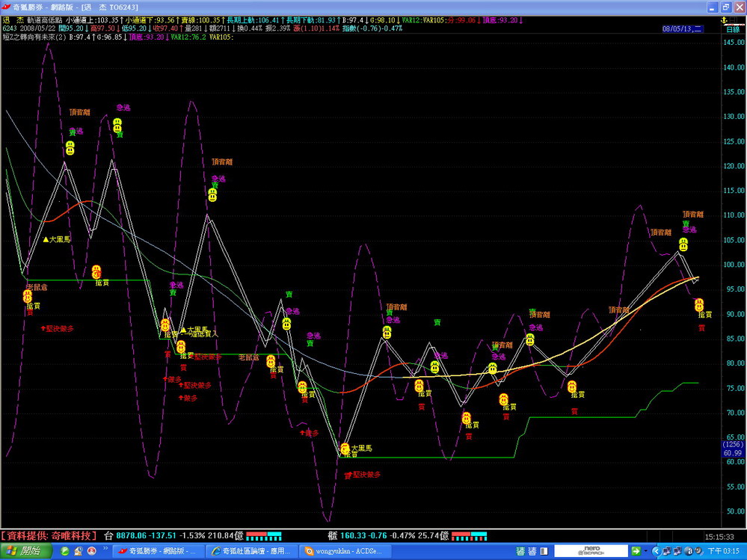Click the smiley at the chart's lowest point
This screenshot has width=747, height=560.
345,449
